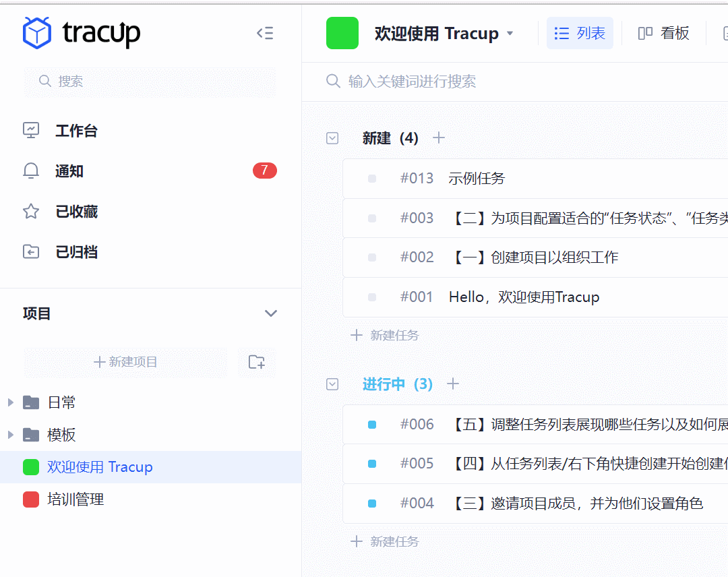Open the 工作台 workbench icon
Viewport: 728px width, 577px height.
pyautogui.click(x=31, y=130)
